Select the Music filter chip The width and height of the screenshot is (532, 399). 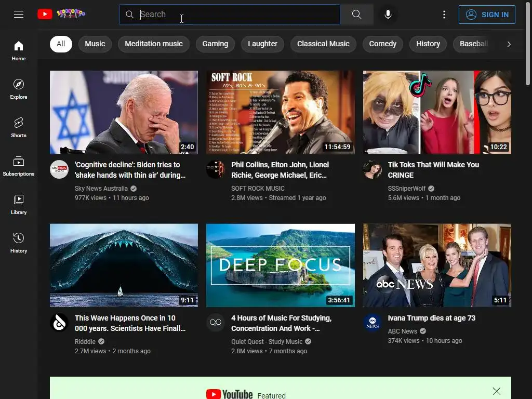pyautogui.click(x=95, y=44)
